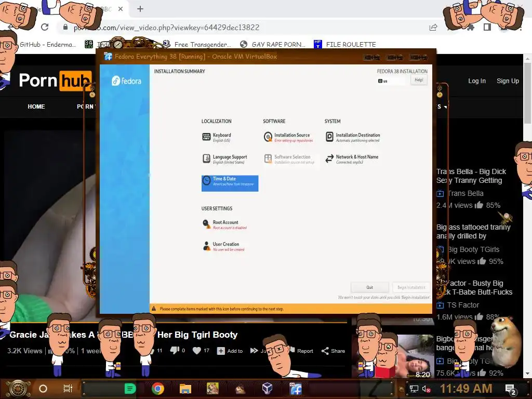
Task: Open the GitHub - Enderma... bookmark
Action: pyautogui.click(x=47, y=45)
